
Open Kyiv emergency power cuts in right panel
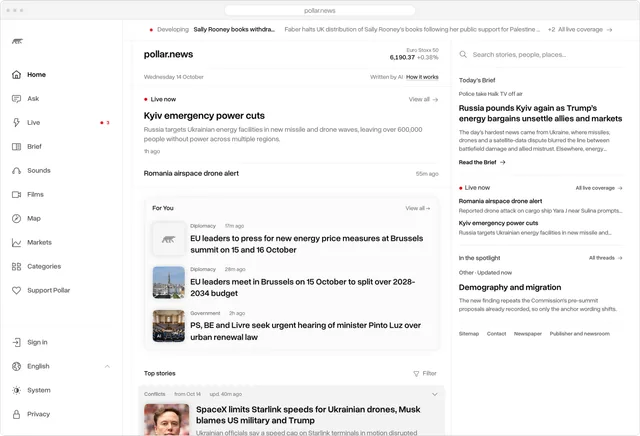click(x=498, y=223)
